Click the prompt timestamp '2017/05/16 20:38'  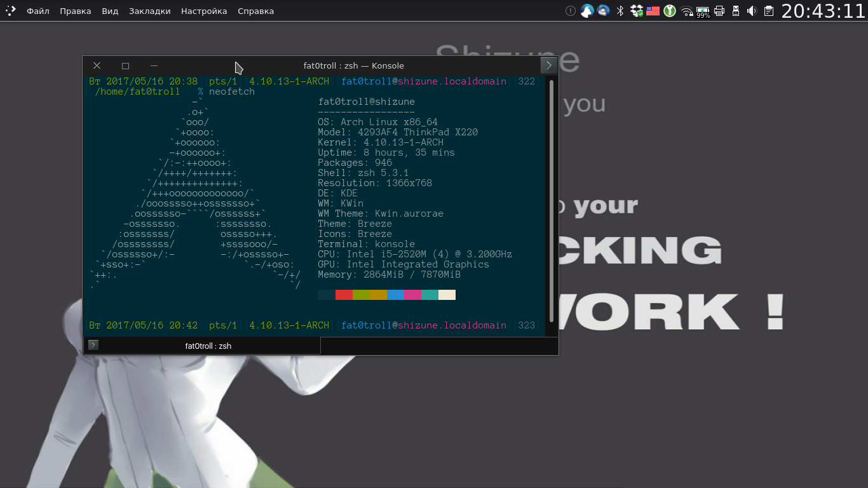click(x=152, y=81)
